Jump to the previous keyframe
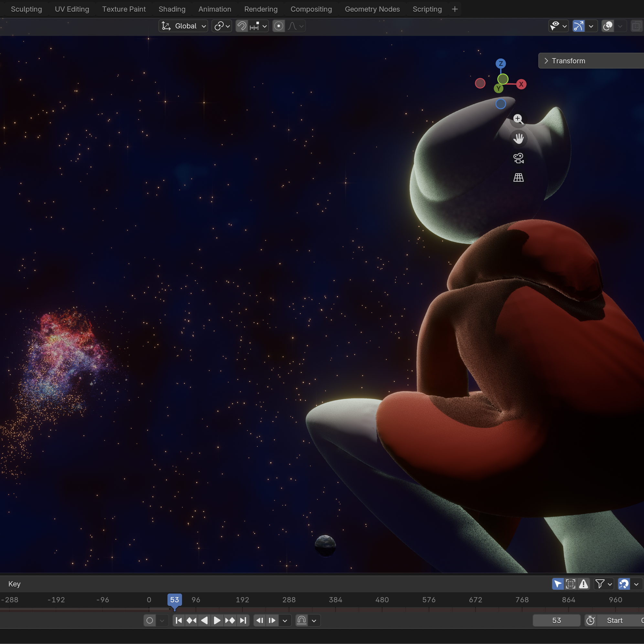The image size is (644, 644). click(x=191, y=620)
